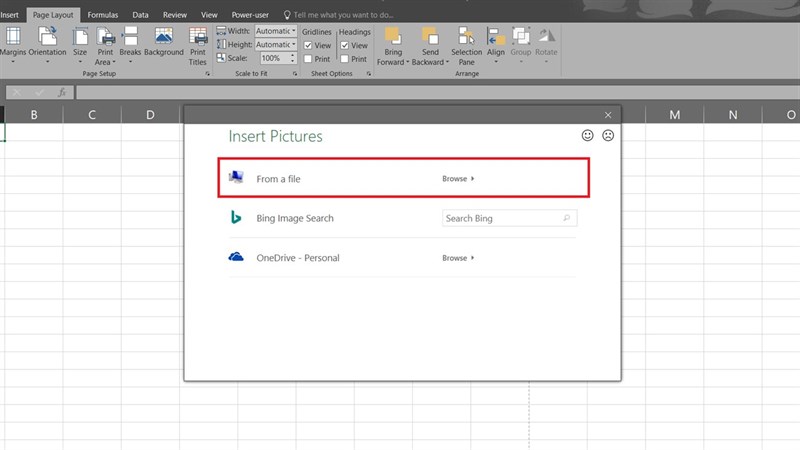Expand the Sheet Options dialog launcher
The width and height of the screenshot is (800, 450).
[368, 74]
